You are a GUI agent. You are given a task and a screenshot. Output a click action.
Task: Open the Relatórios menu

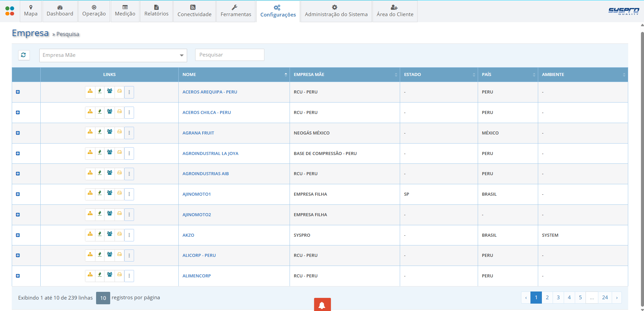pos(157,11)
